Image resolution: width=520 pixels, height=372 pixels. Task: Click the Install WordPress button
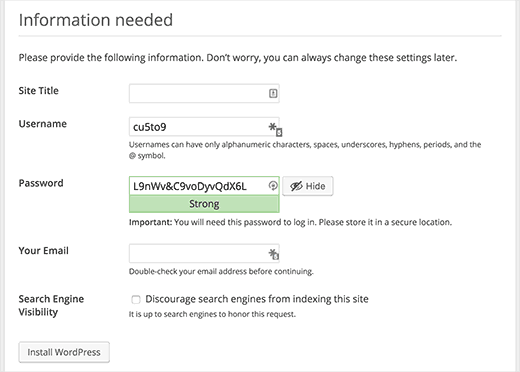coord(64,352)
